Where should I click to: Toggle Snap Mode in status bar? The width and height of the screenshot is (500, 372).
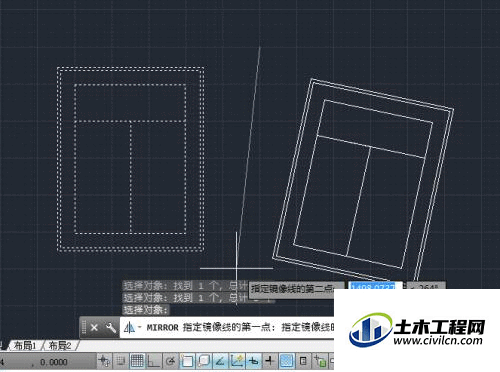click(120, 361)
